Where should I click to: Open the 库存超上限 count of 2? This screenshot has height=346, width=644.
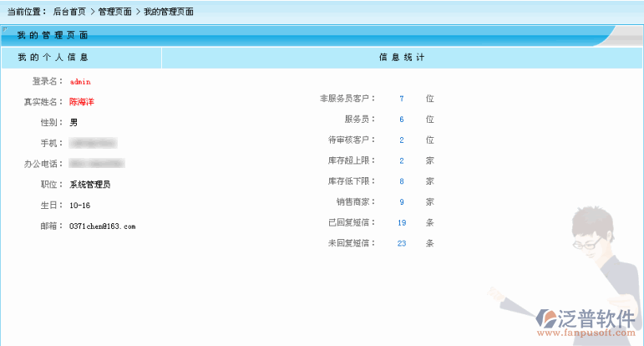402,160
